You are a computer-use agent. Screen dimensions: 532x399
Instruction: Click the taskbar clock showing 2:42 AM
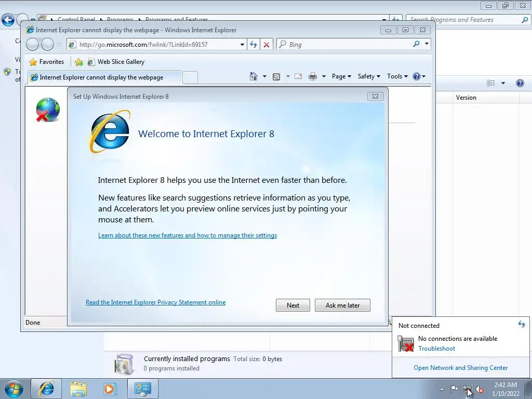click(x=506, y=389)
